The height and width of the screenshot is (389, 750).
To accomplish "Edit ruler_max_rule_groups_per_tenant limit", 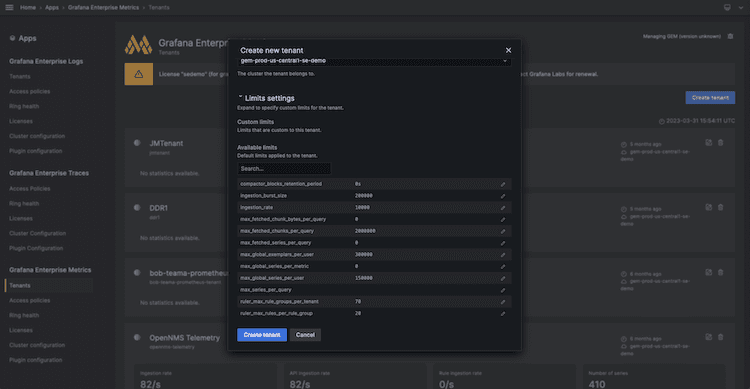I will click(503, 302).
